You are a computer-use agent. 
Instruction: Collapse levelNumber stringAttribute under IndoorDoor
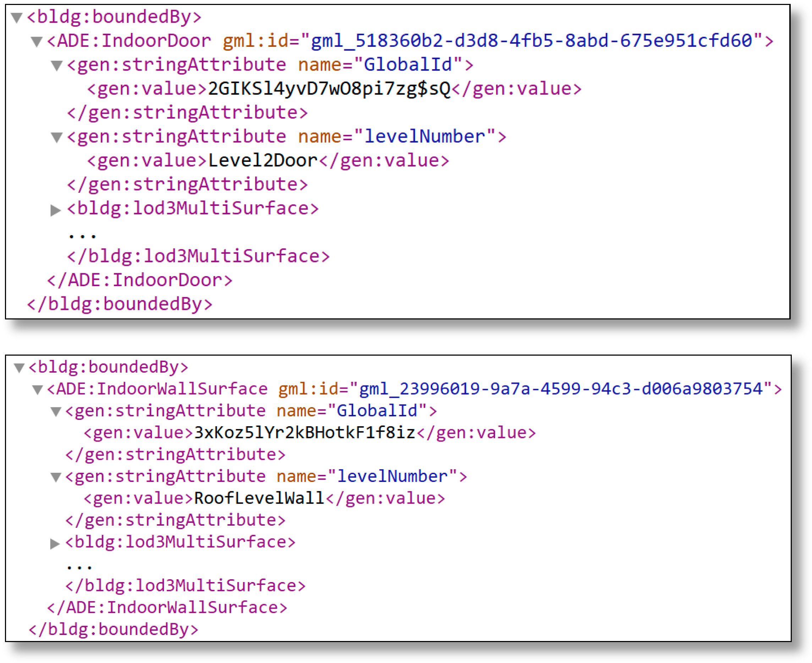click(56, 137)
